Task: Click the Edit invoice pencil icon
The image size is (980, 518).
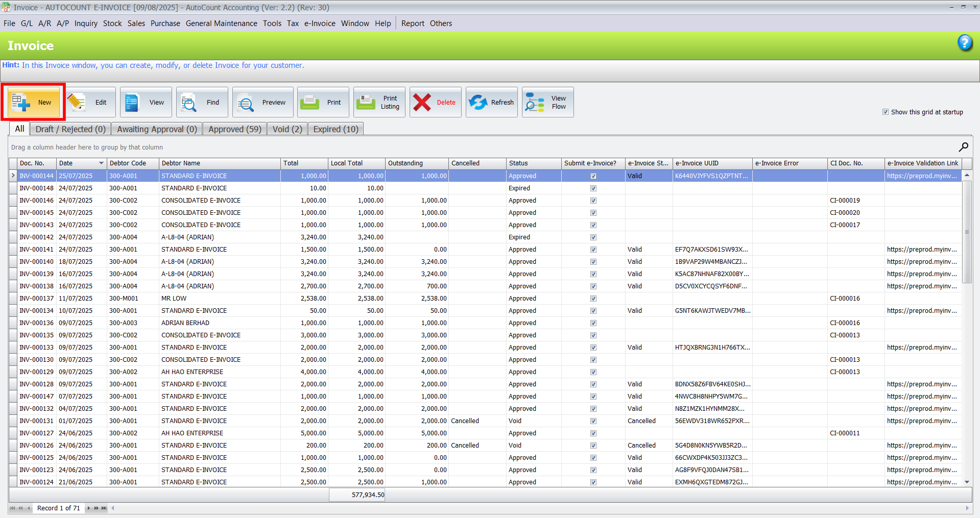Action: coord(77,102)
